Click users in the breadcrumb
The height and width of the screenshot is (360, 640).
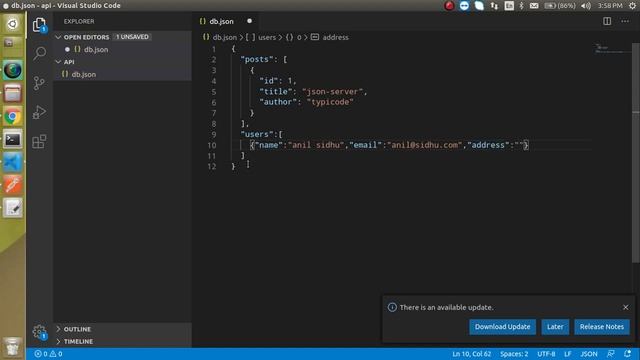(x=267, y=37)
